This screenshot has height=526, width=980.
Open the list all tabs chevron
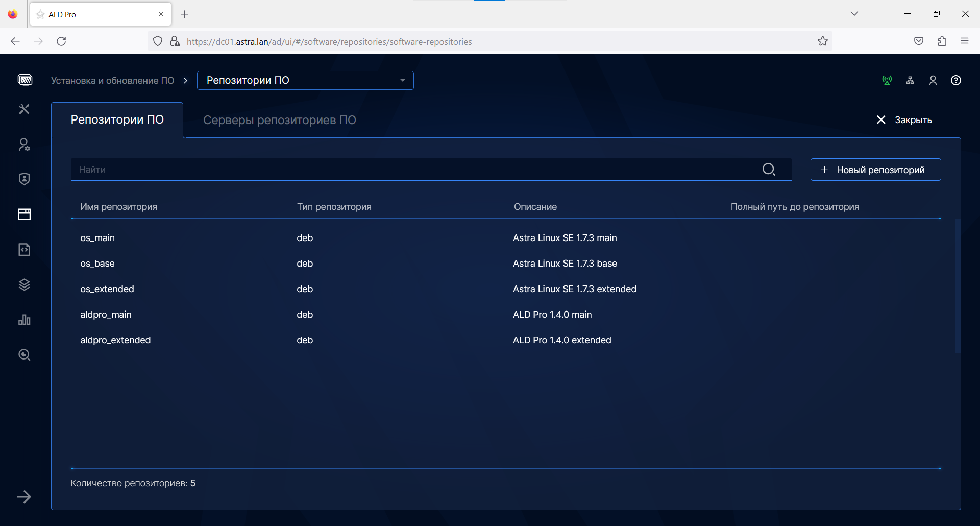[x=854, y=14]
